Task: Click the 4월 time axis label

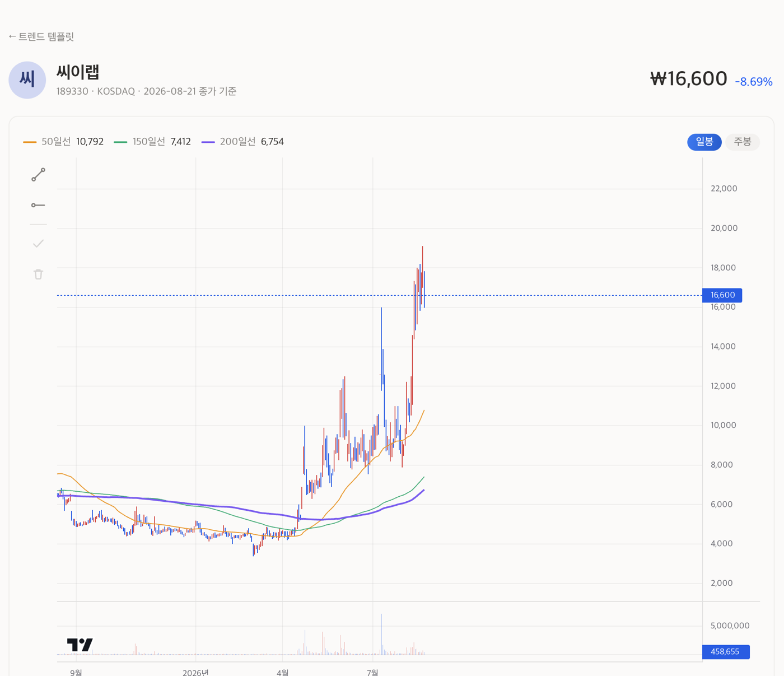Action: coord(283,672)
